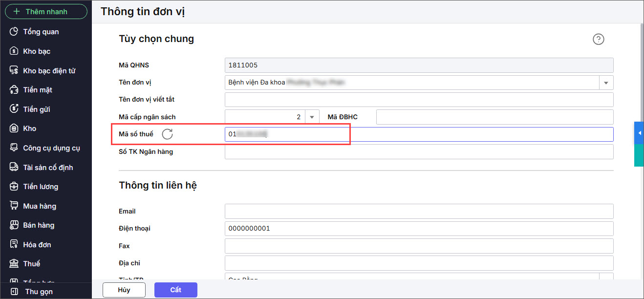Refresh the Mã số thuế lookup icon
The image size is (644, 299).
[167, 134]
